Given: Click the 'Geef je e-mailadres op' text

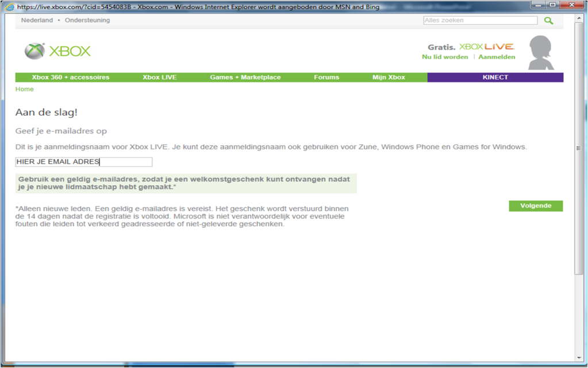Looking at the screenshot, I should tap(61, 131).
